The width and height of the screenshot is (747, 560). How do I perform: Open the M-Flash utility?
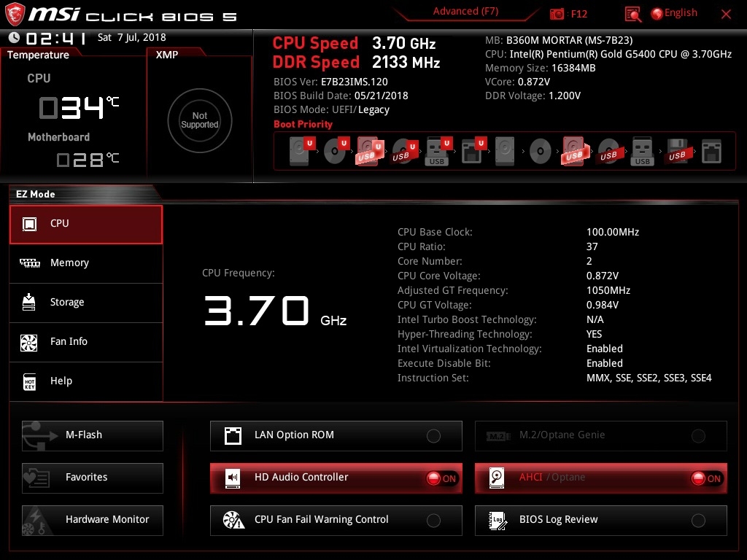(x=93, y=435)
